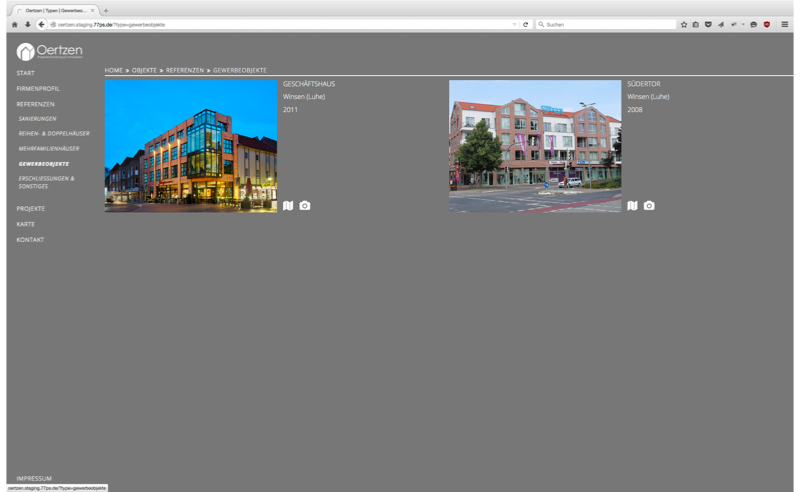View Südertor photos via camera icon
This screenshot has height=492, width=800.
coord(649,205)
